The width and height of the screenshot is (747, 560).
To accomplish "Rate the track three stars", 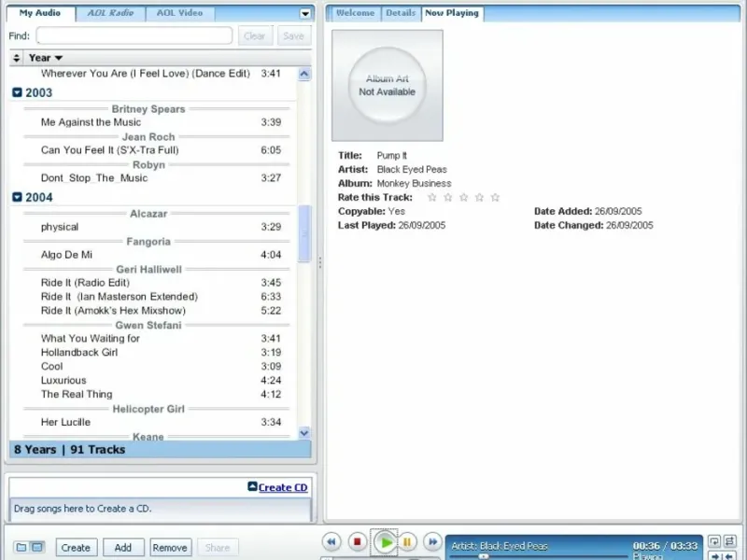I will [463, 197].
